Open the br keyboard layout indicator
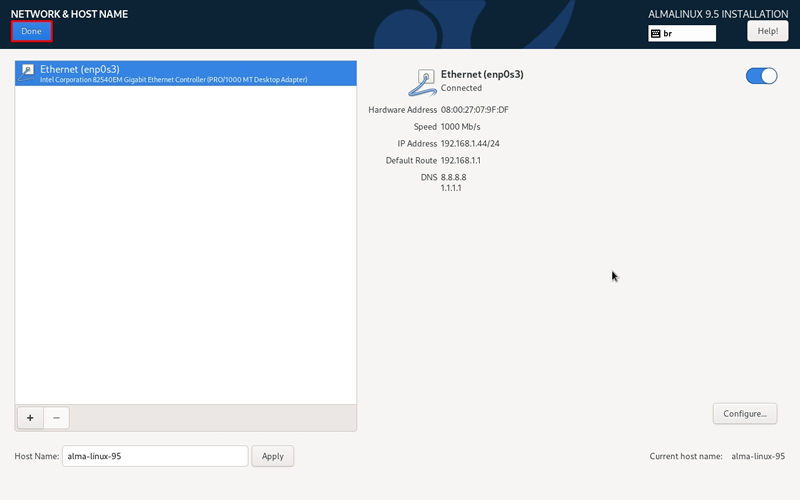 coord(682,33)
